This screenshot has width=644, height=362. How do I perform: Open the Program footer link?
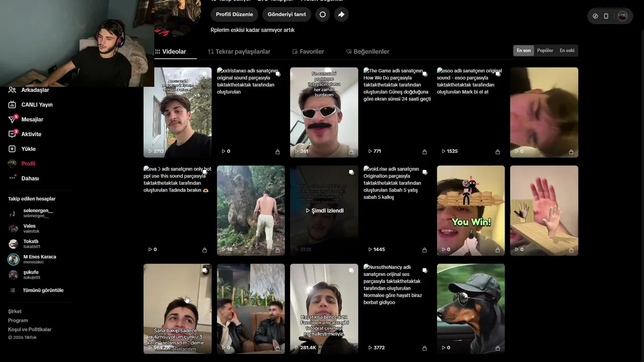click(x=18, y=320)
